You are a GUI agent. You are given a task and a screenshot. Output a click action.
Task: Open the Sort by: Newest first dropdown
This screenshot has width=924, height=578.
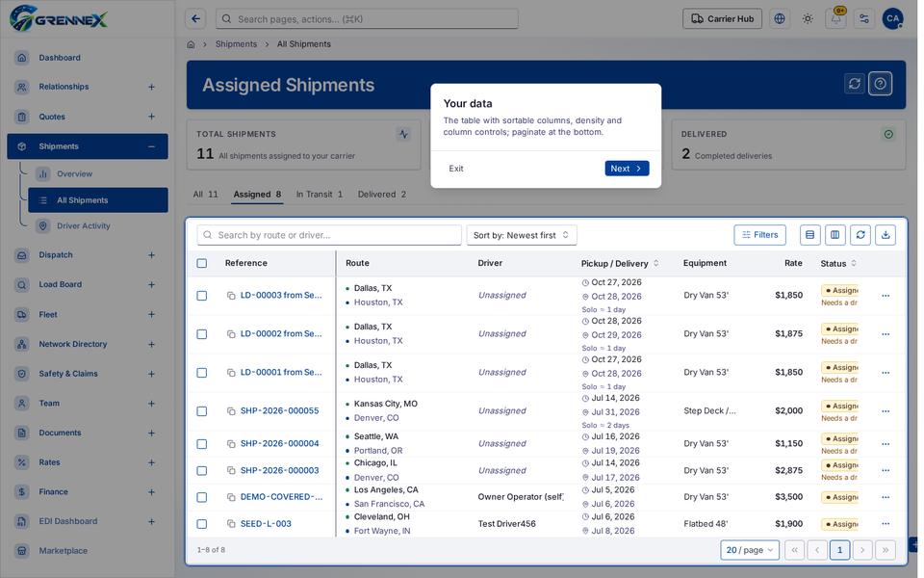tap(522, 235)
